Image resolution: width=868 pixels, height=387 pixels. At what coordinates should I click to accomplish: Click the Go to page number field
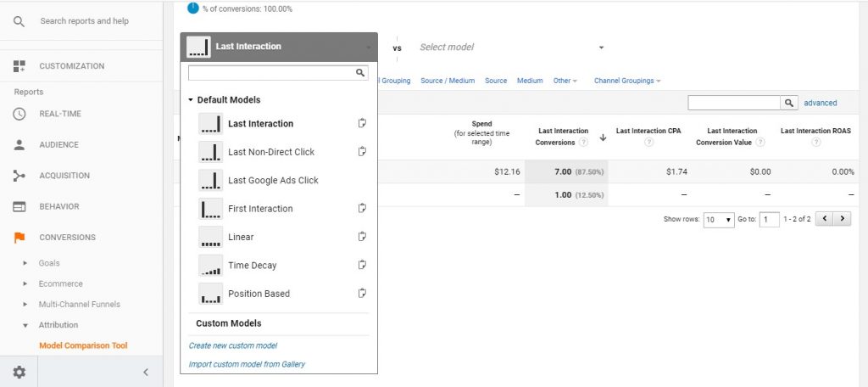[x=770, y=220]
